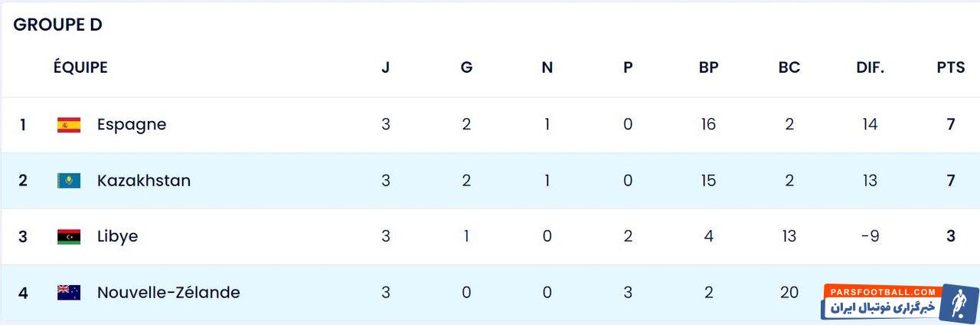Image resolution: width=980 pixels, height=325 pixels.
Task: Click the Libya flag icon
Action: (69, 237)
